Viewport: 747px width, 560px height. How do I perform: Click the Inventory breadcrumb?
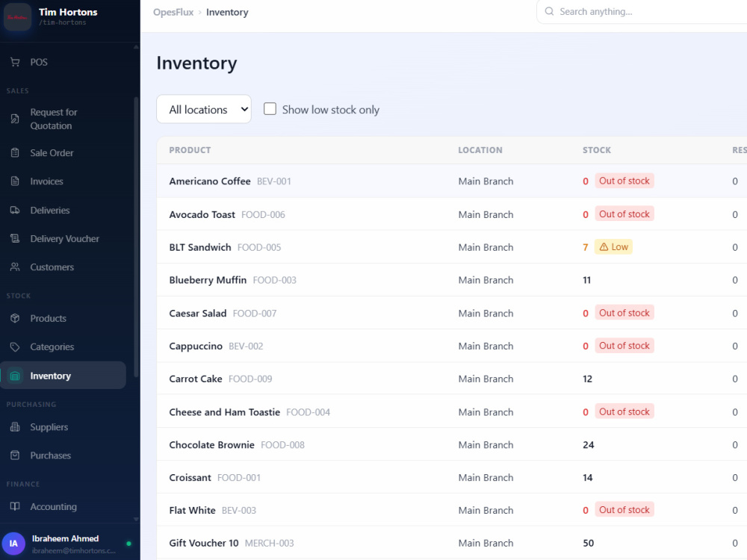(227, 12)
